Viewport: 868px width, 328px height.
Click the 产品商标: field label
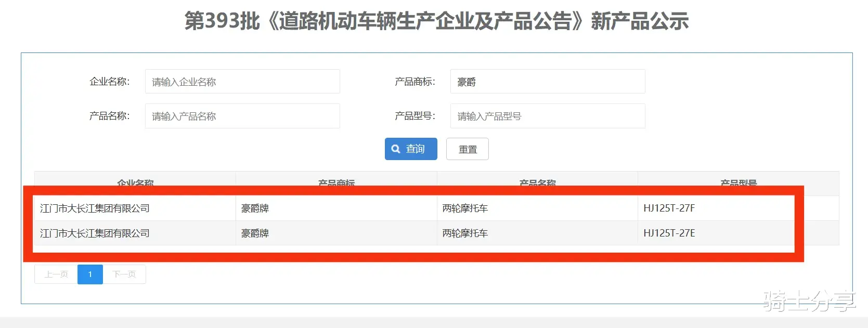coord(415,82)
